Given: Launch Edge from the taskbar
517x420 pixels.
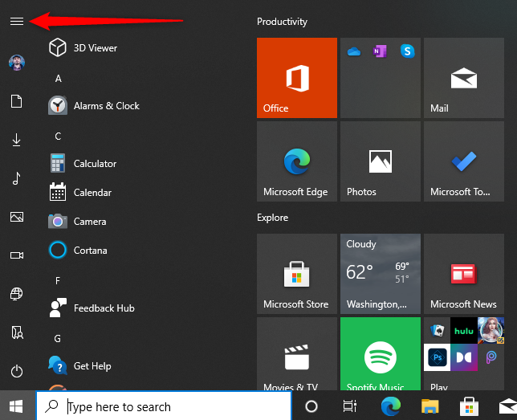Looking at the screenshot, I should click(391, 406).
